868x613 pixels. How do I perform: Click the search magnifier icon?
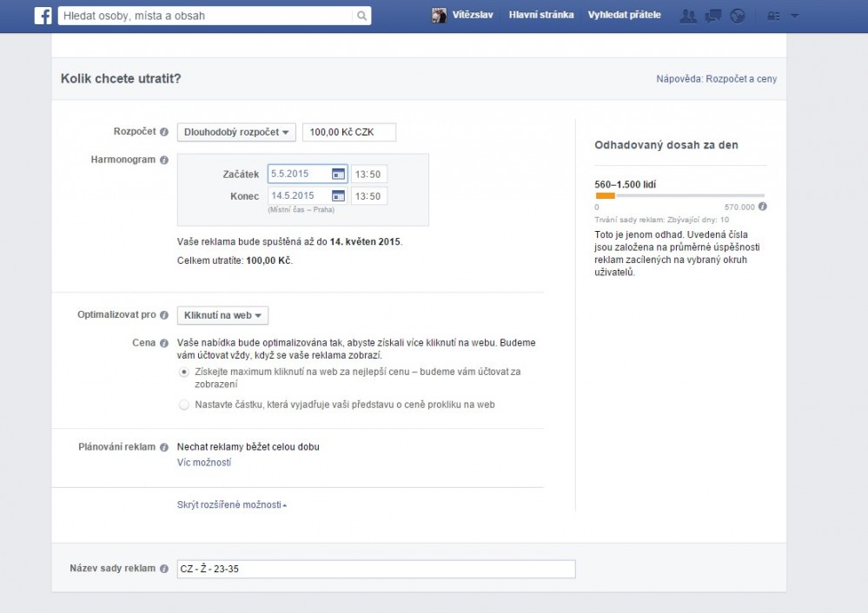tap(361, 16)
